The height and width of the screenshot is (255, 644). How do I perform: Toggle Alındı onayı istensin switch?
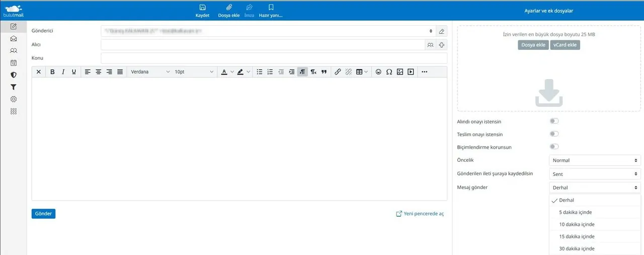point(554,121)
